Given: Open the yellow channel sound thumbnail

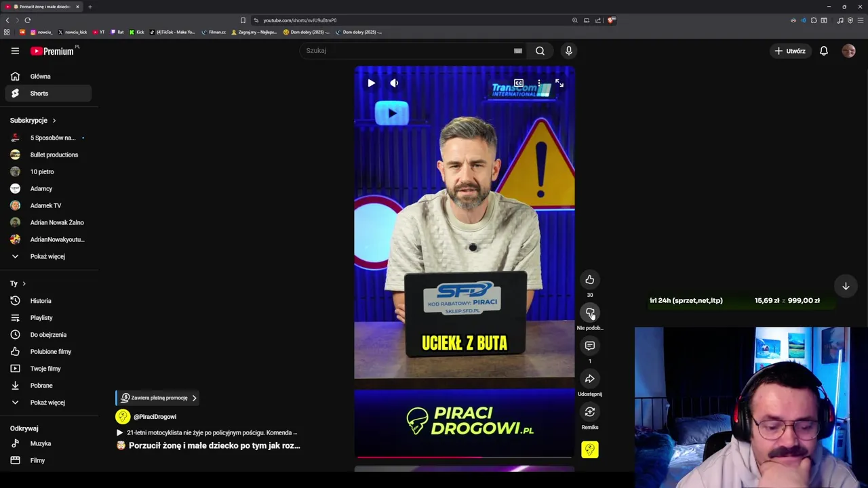Looking at the screenshot, I should tap(590, 449).
